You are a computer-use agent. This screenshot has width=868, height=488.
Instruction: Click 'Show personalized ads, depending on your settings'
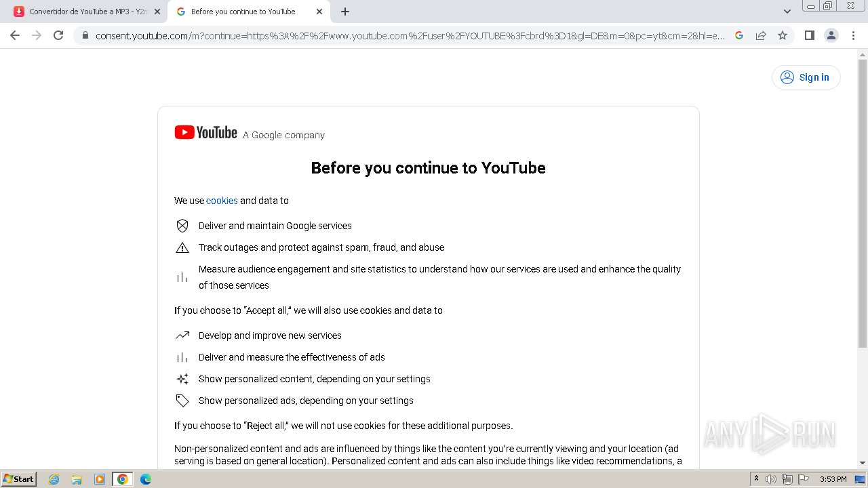[306, 401]
